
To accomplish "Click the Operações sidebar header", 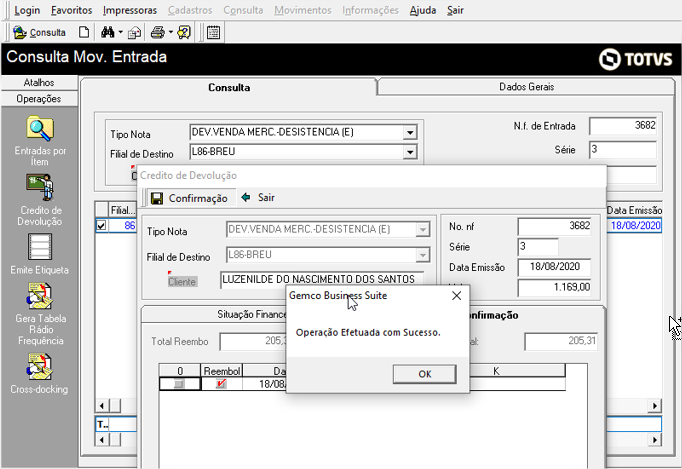I will click(x=39, y=99).
